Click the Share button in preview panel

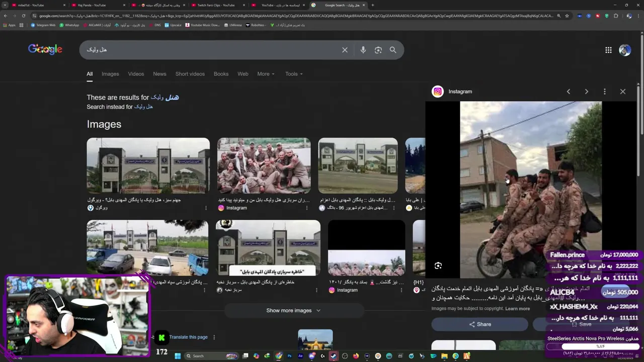479,324
